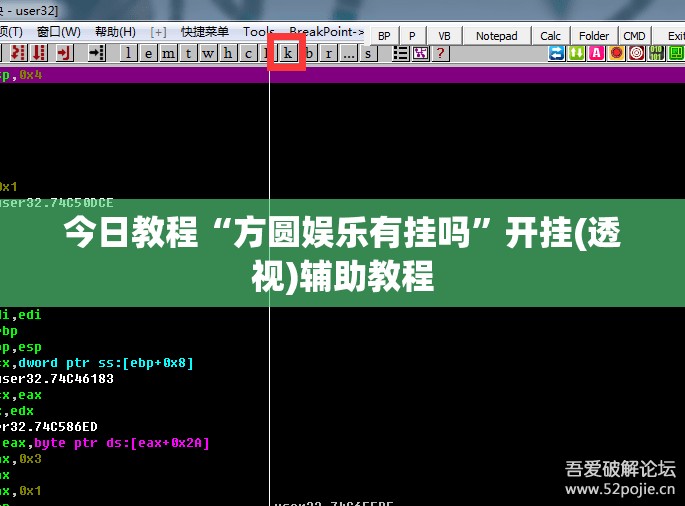The height and width of the screenshot is (506, 685).
Task: Click the orange red-circle icon
Action: (x=617, y=53)
